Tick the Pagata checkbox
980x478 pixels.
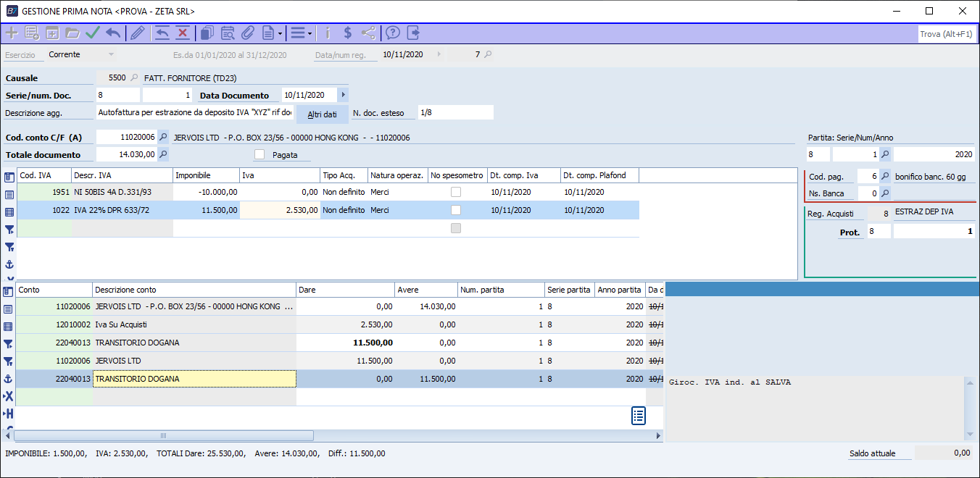[259, 154]
